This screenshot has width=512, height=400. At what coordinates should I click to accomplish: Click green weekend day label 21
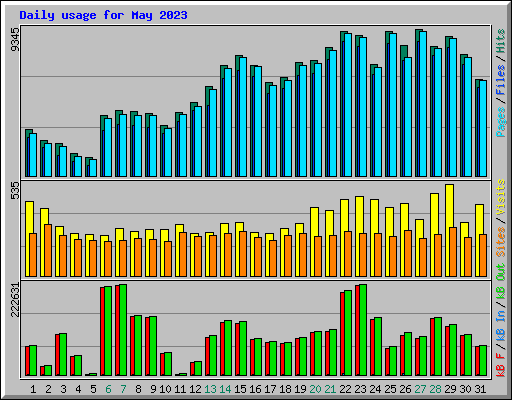click(x=330, y=389)
